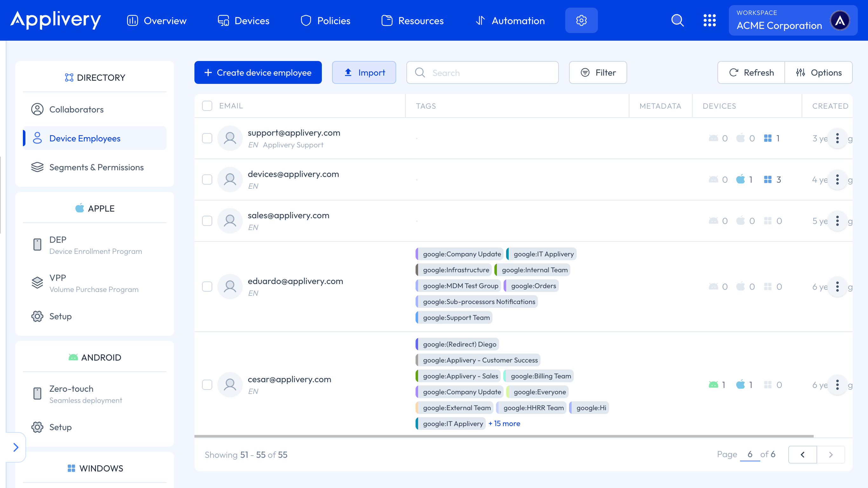
Task: Select the sales@applivery.com row checkbox
Action: (207, 221)
